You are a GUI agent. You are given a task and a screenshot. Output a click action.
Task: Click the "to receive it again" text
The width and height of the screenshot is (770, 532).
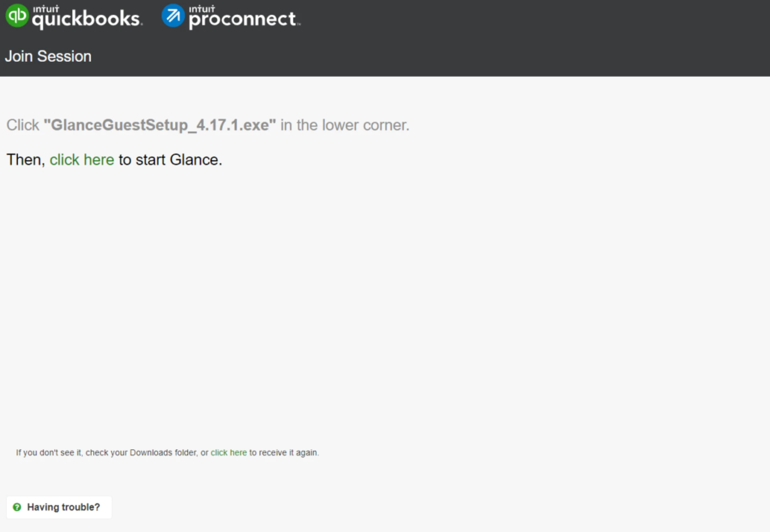click(284, 453)
